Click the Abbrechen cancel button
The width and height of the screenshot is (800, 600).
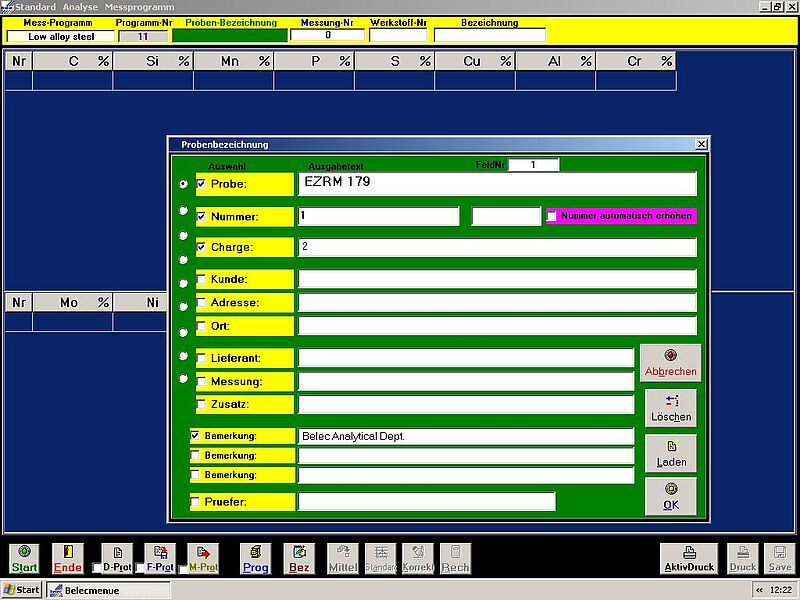[670, 363]
